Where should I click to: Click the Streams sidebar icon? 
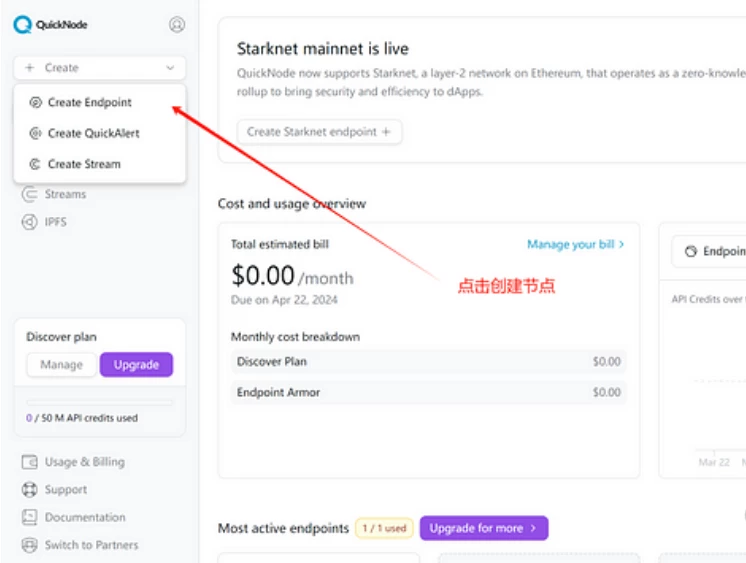point(29,195)
